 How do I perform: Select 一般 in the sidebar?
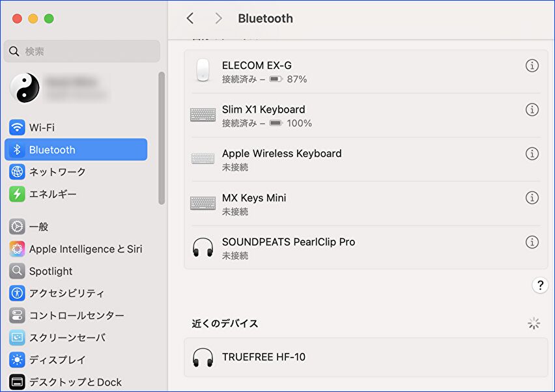point(38,227)
